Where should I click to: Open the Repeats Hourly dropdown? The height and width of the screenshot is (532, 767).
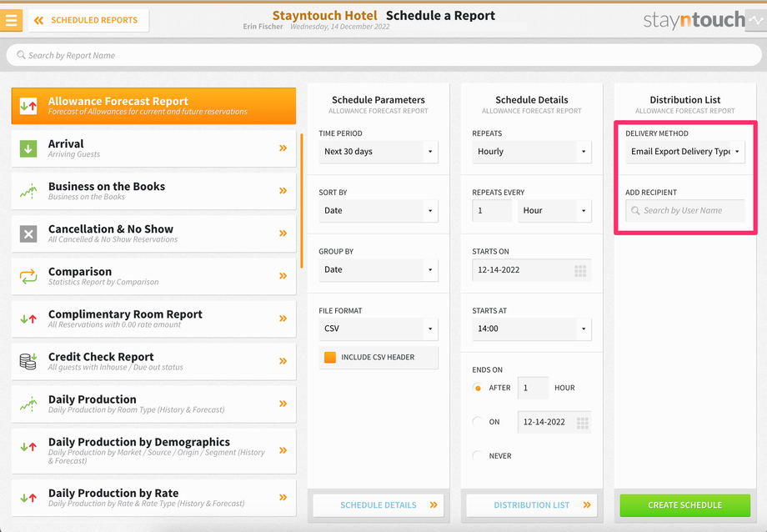tap(532, 152)
